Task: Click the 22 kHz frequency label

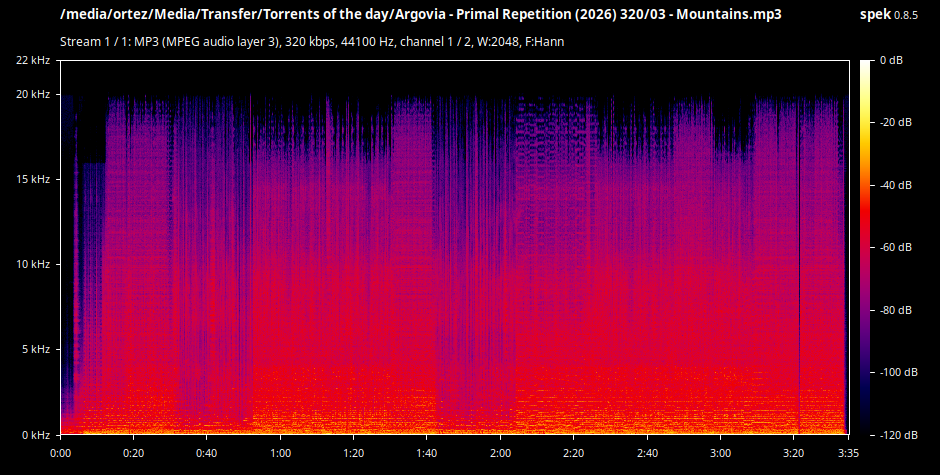Action: click(x=32, y=60)
